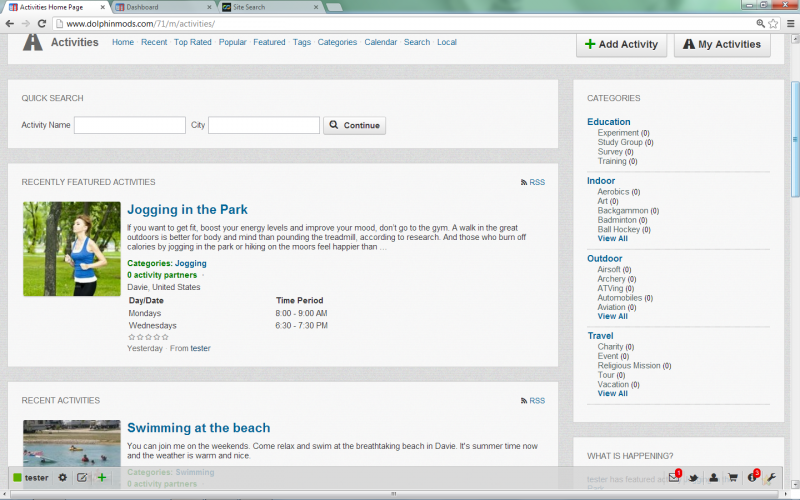Switch to the Site Search tab
Image resolution: width=800 pixels, height=500 pixels.
[270, 7]
